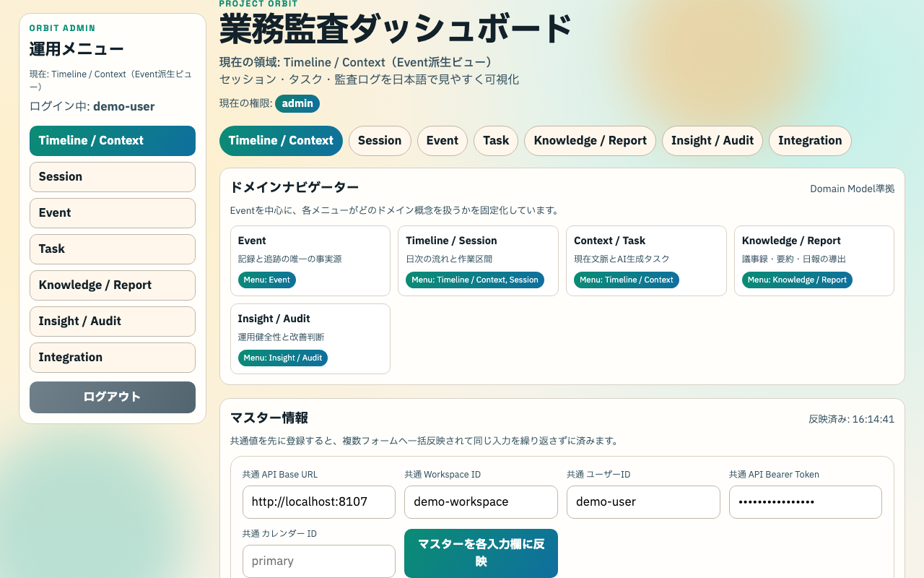Click the 'Domain Model準拠' label
The width and height of the screenshot is (924, 578).
point(852,189)
